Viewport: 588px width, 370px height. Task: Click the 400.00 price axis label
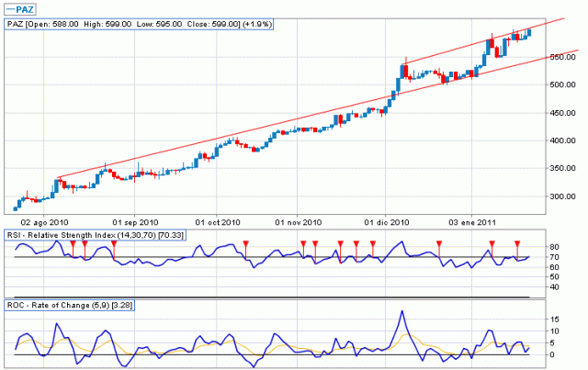point(562,140)
